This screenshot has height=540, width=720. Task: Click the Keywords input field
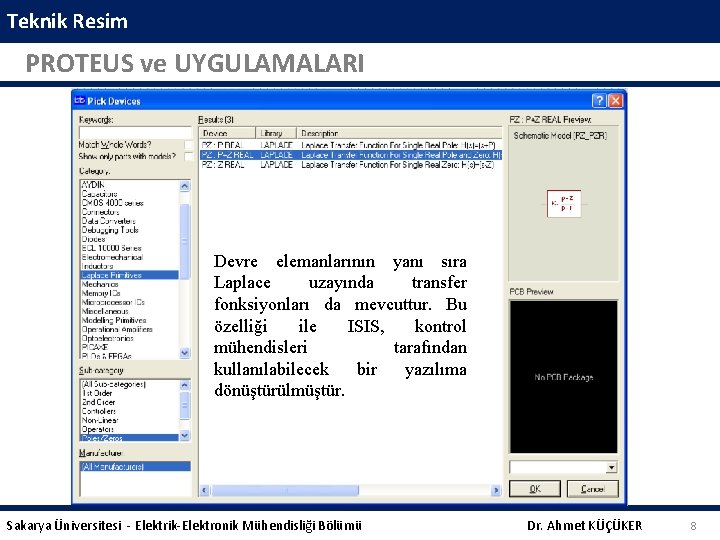[x=135, y=132]
